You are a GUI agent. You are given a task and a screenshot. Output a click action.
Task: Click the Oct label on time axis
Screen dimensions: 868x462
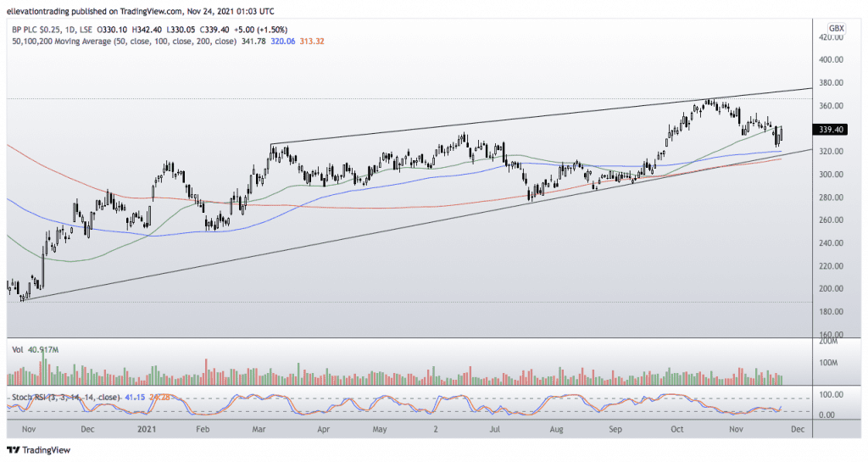(x=677, y=429)
